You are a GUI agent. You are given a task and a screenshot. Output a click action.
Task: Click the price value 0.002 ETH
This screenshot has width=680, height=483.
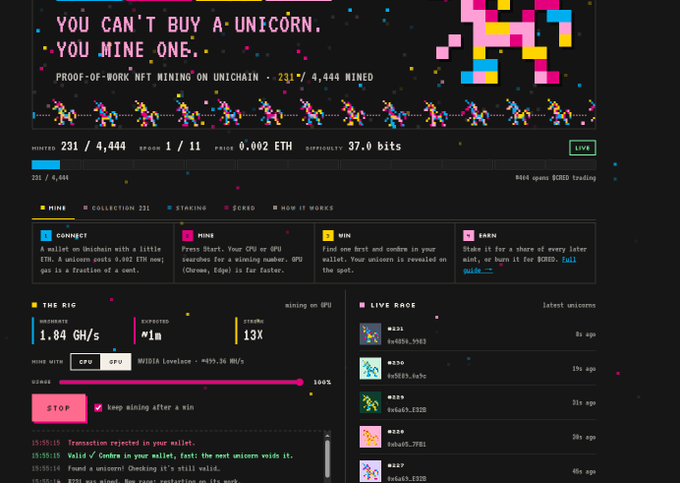point(265,147)
